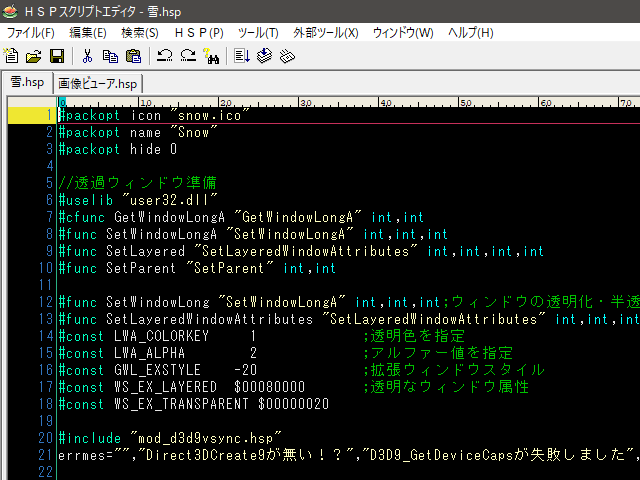Click "SetWindowLongA" string on line 8
640x480 pixels.
click(x=289, y=234)
